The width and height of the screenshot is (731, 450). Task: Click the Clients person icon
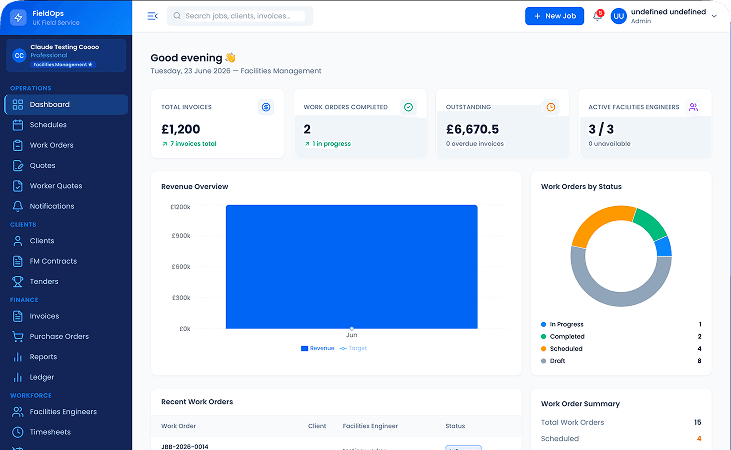click(x=18, y=241)
